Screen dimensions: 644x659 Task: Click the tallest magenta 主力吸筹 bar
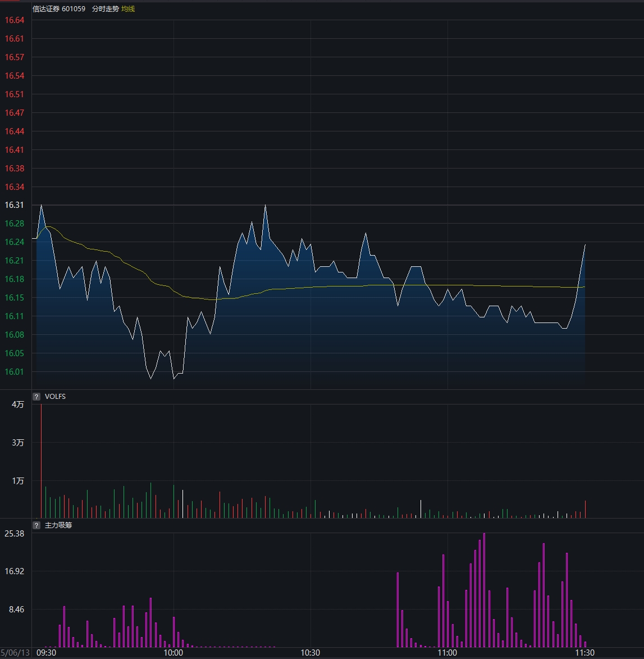484,590
